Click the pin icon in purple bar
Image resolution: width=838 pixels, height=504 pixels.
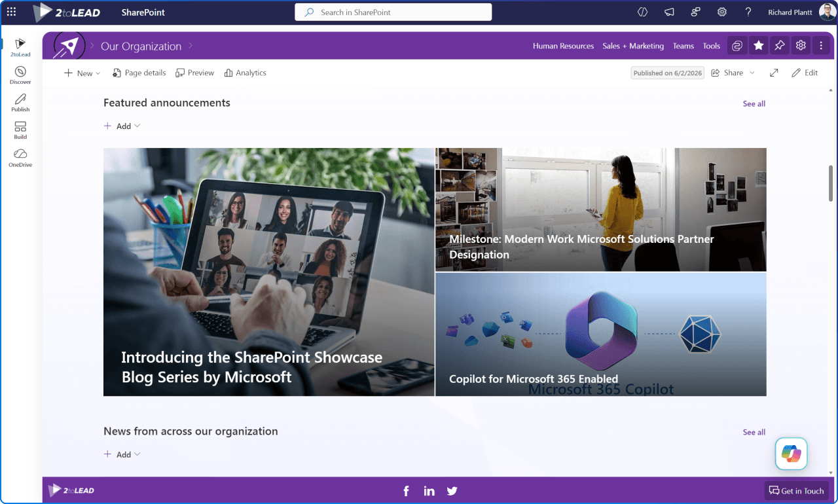(x=779, y=45)
